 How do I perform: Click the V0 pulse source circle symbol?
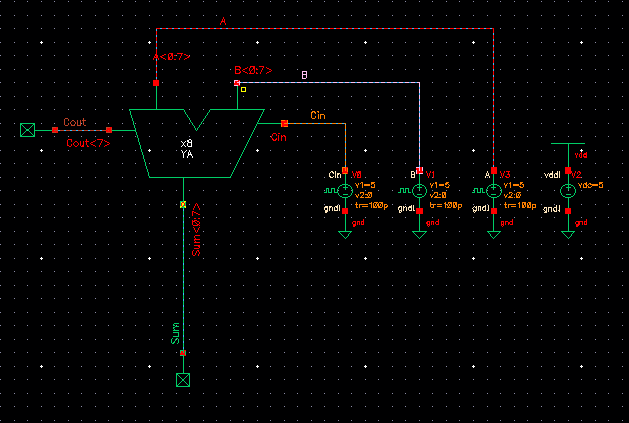(345, 191)
